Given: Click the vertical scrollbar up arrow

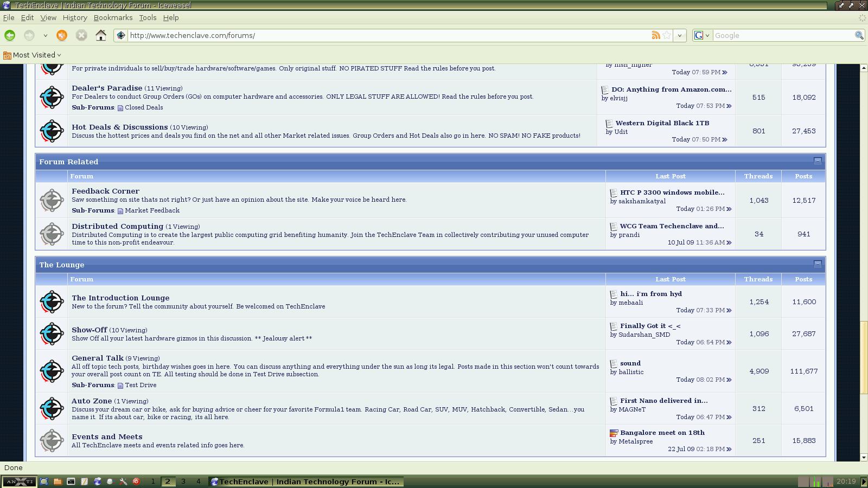Looking at the screenshot, I should point(863,68).
